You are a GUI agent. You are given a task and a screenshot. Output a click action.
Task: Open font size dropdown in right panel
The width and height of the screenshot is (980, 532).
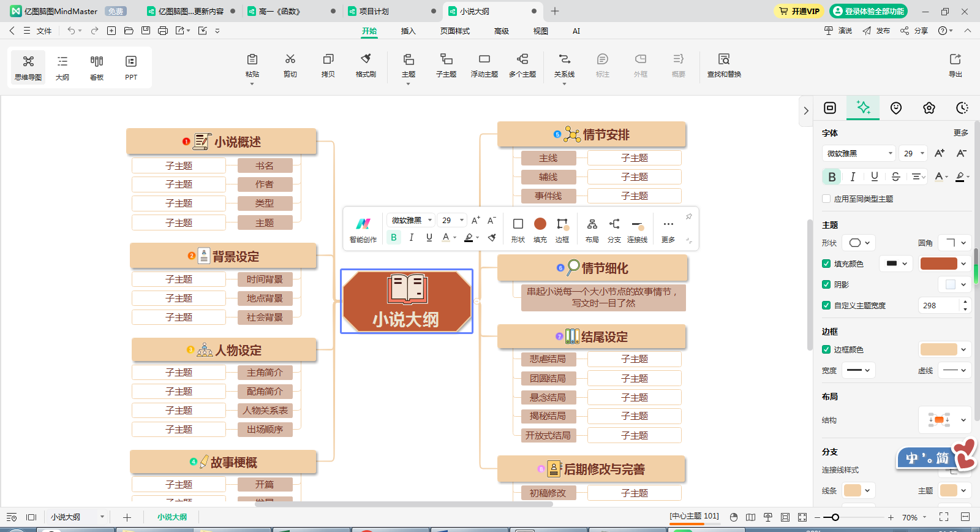[x=913, y=153]
